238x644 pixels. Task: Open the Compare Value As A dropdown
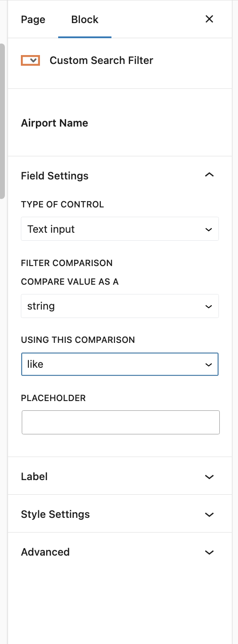tap(120, 306)
